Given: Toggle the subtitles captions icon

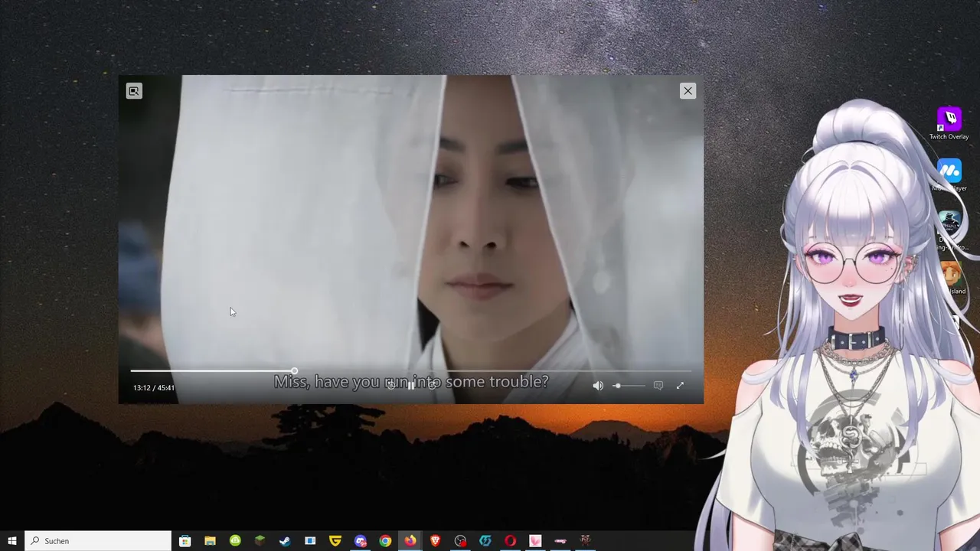Looking at the screenshot, I should [658, 386].
